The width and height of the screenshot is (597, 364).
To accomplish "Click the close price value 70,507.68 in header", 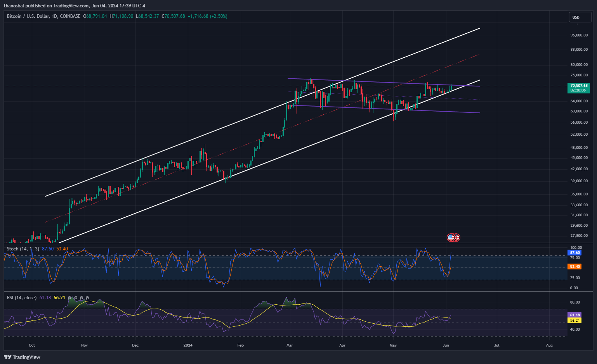I will point(175,16).
